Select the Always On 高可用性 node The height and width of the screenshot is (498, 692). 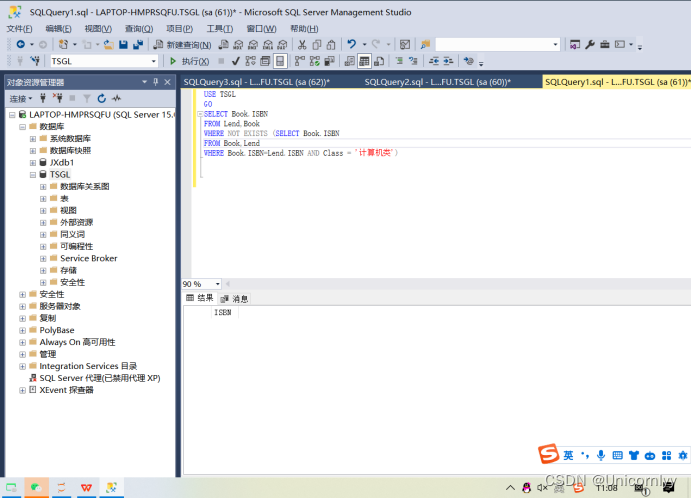coord(77,342)
